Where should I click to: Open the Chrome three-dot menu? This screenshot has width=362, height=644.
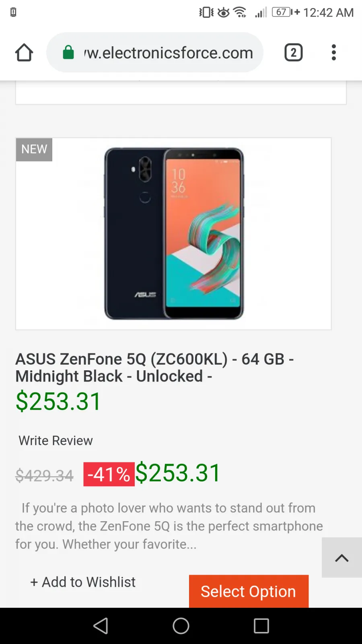click(x=333, y=53)
